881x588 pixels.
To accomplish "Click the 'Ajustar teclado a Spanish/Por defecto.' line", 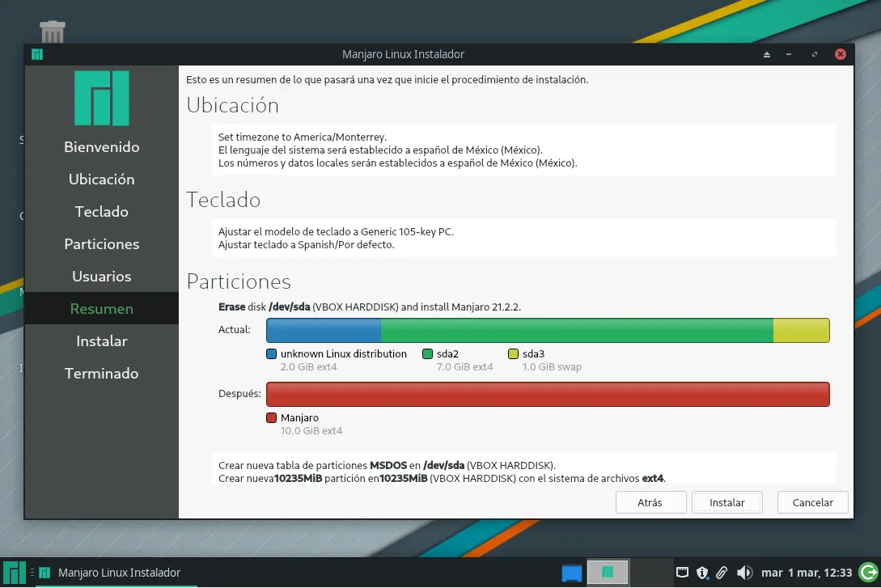I will pyautogui.click(x=307, y=245).
